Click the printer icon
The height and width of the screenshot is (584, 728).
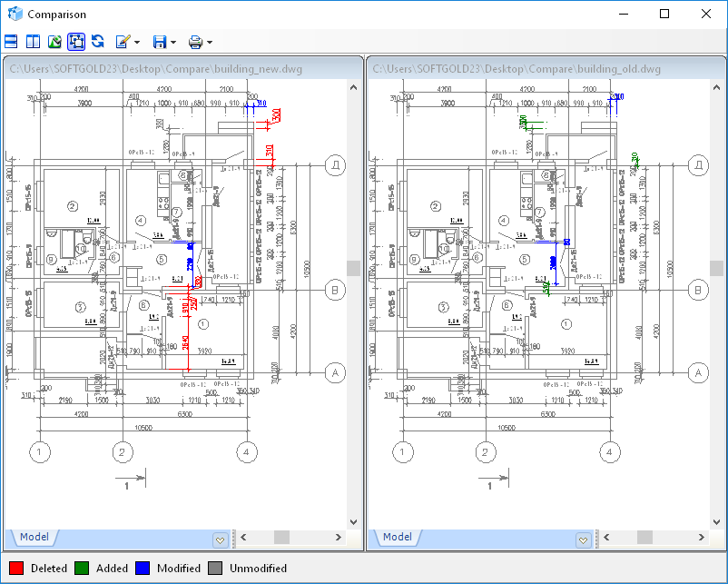195,42
